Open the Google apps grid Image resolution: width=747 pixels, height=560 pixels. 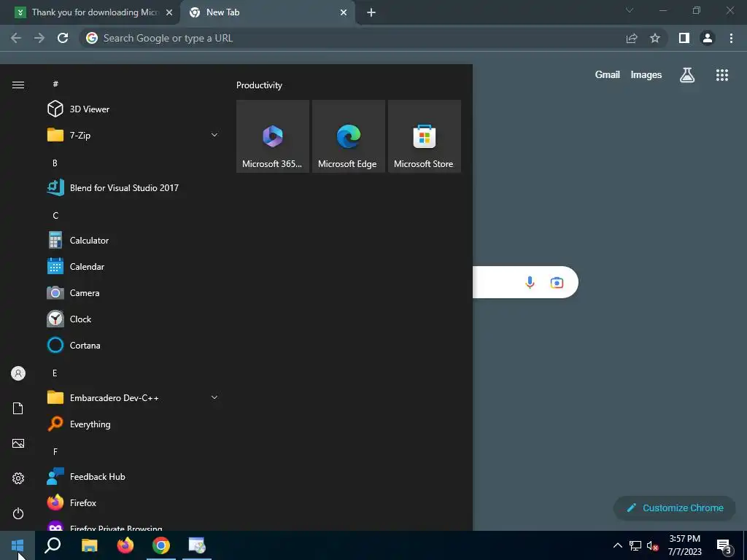(722, 75)
